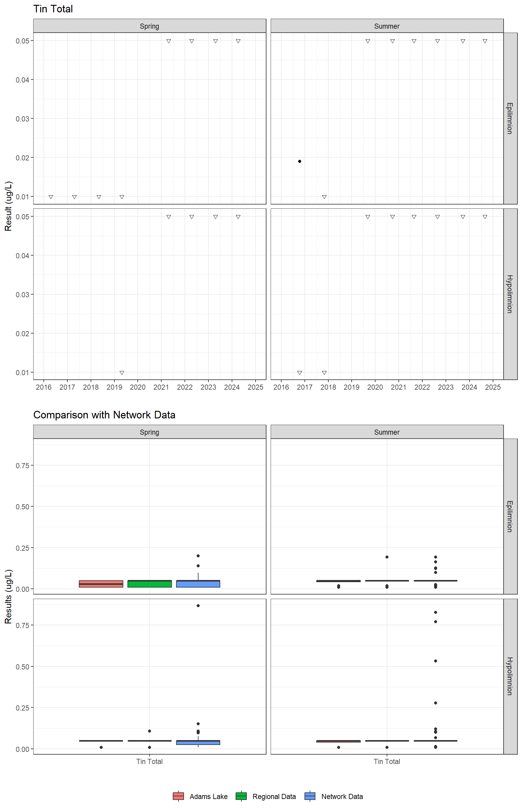Screen dimensions: 522x812
Task: Click the blue Network box in Spring Epilimnion comparison
Action: point(198,584)
